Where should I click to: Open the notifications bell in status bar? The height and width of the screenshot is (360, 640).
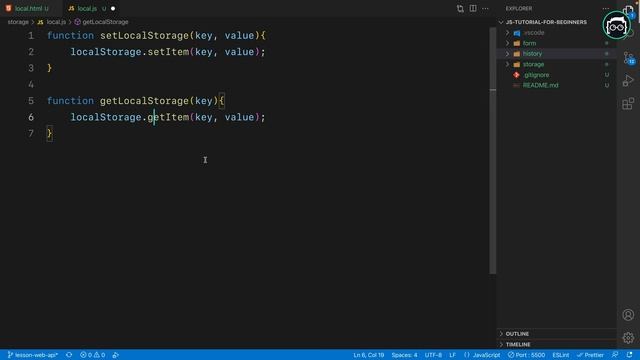click(x=630, y=355)
